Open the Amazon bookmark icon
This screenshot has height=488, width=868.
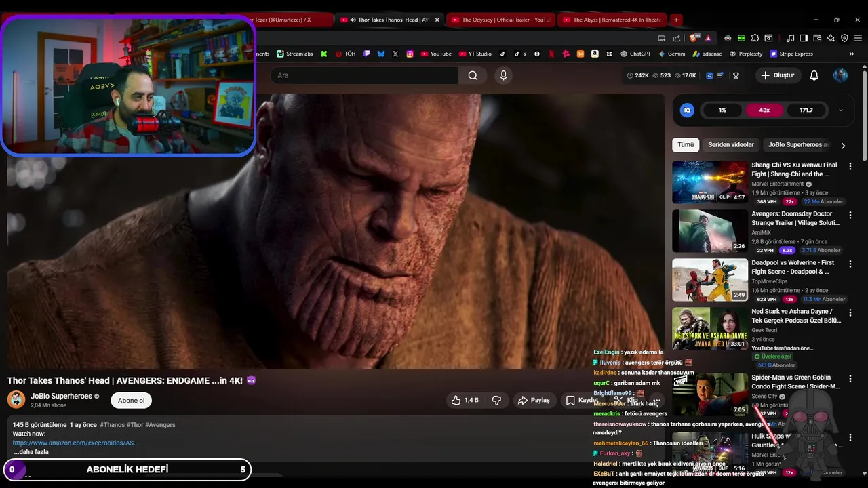595,54
